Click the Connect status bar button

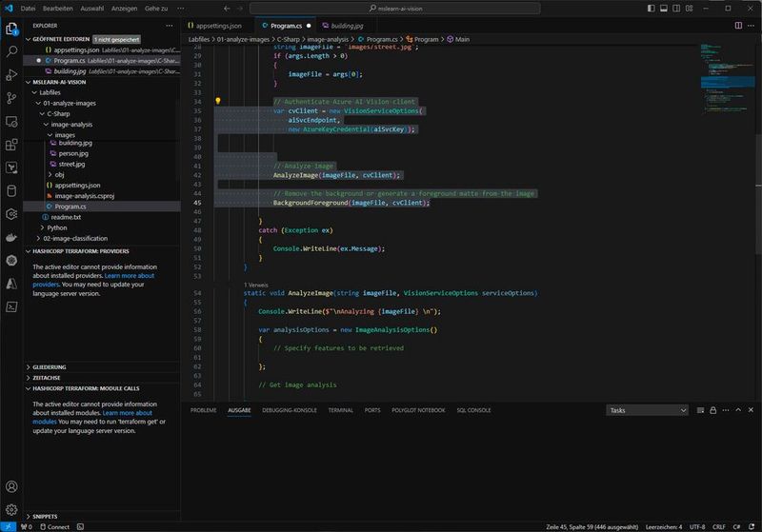pyautogui.click(x=55, y=526)
